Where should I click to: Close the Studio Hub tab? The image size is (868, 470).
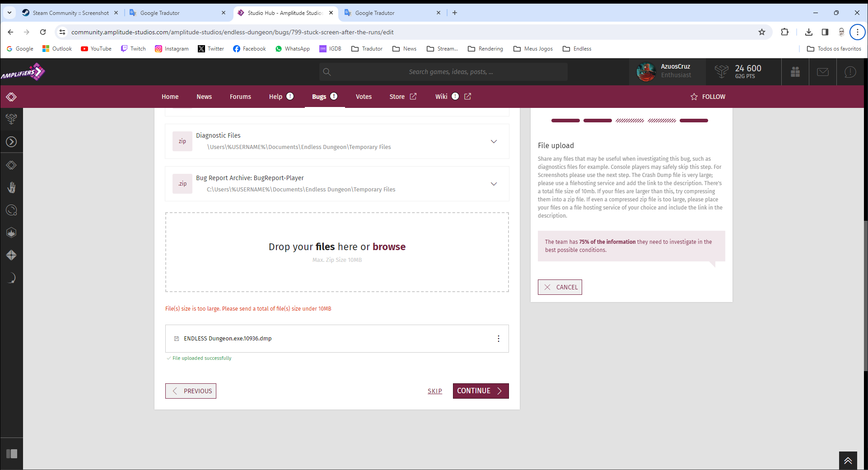point(331,13)
